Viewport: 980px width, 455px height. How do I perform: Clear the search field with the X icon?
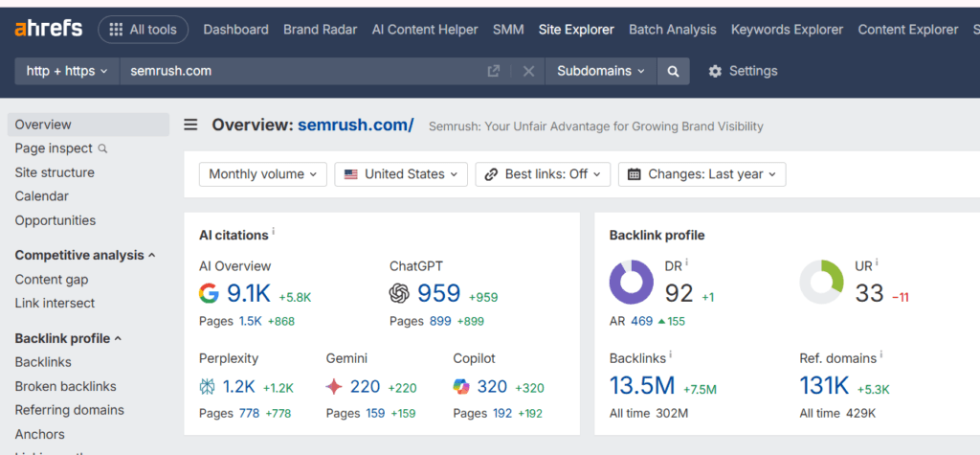(528, 71)
